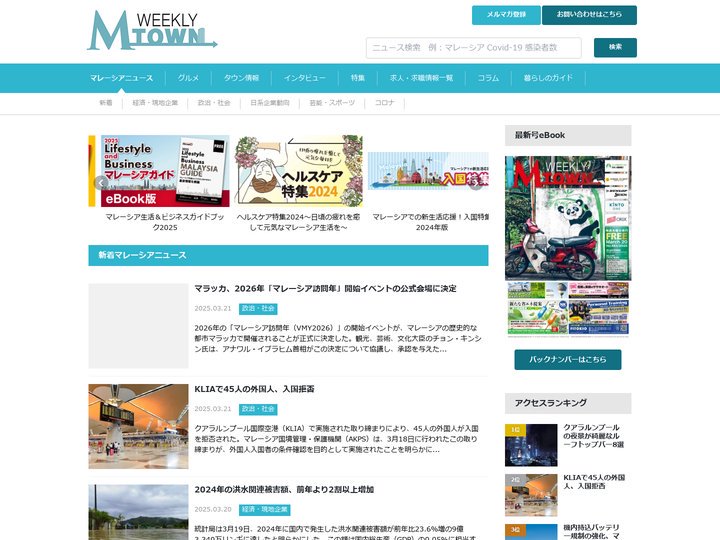Open the お問い合わせはこちら button

589,15
